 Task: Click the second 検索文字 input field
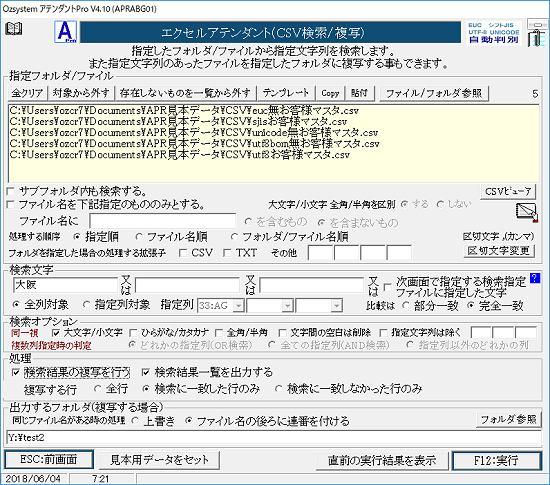pyautogui.click(x=187, y=285)
